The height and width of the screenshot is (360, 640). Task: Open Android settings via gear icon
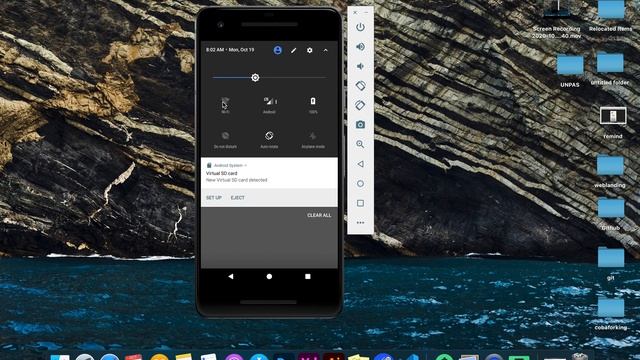point(309,50)
